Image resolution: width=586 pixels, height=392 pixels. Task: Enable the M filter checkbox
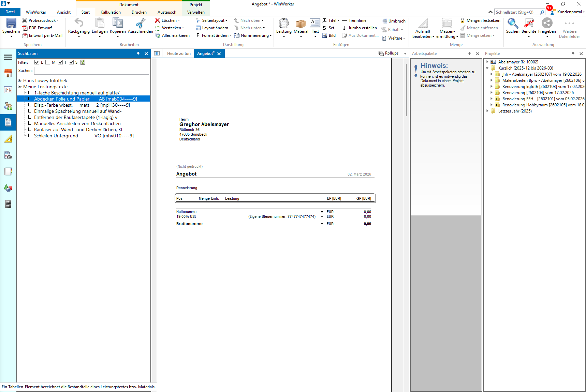coord(48,62)
